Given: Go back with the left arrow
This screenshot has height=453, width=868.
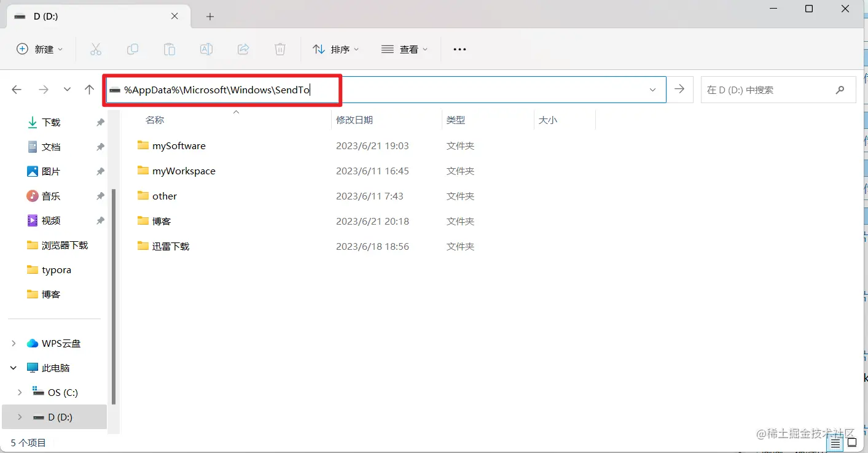Looking at the screenshot, I should click(17, 90).
